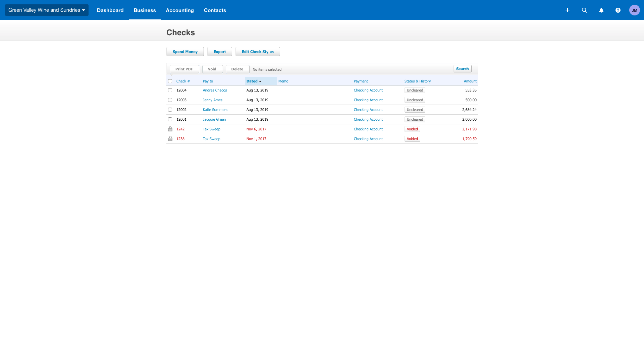Screen dimensions: 644x362
Task: Click Voided status for check 1242
Action: (412, 129)
